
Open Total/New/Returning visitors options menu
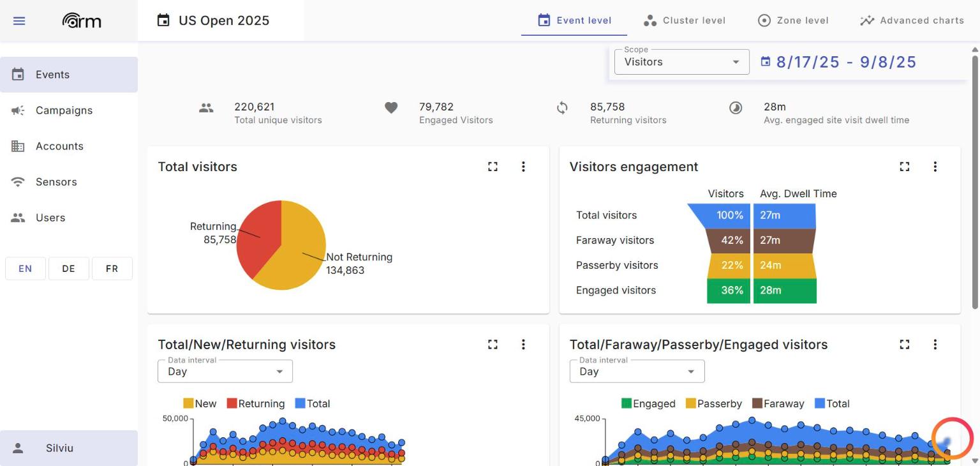pyautogui.click(x=523, y=344)
